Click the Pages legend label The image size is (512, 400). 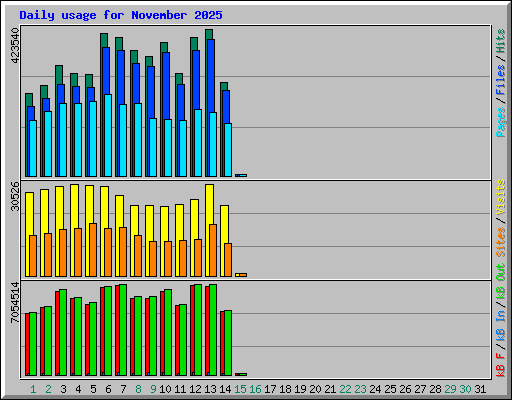tap(501, 122)
